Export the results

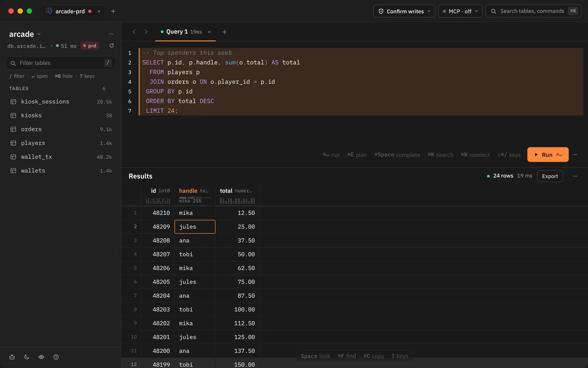click(550, 176)
